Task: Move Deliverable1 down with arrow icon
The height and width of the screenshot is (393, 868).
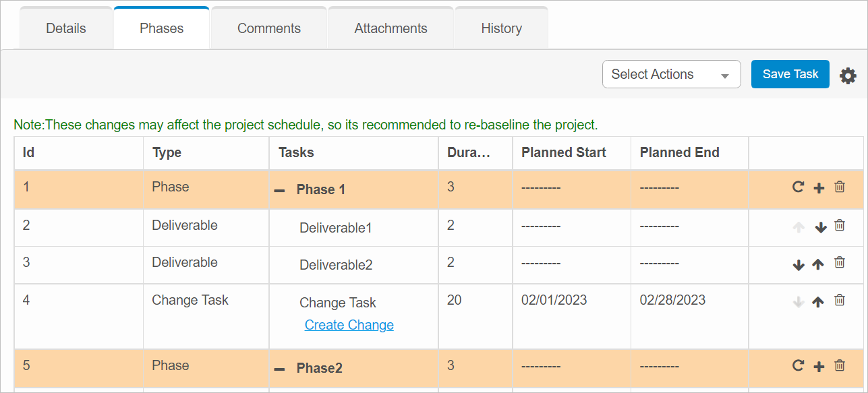Action: point(821,227)
